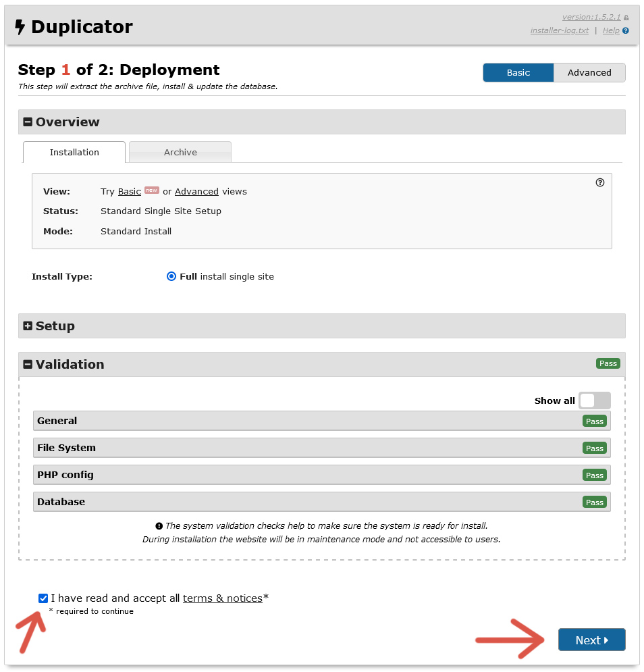Click the Basic link in View row
Viewport: 644px width, 672px height.
pyautogui.click(x=130, y=192)
